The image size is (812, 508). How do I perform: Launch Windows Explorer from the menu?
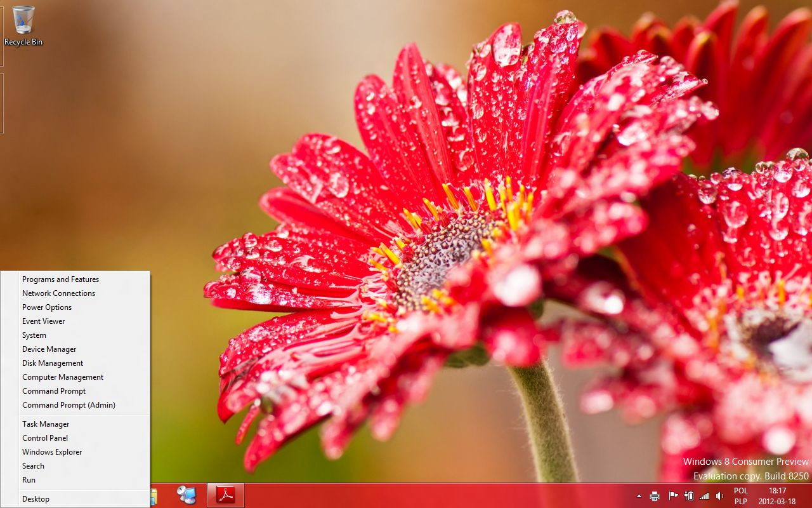(x=75, y=452)
